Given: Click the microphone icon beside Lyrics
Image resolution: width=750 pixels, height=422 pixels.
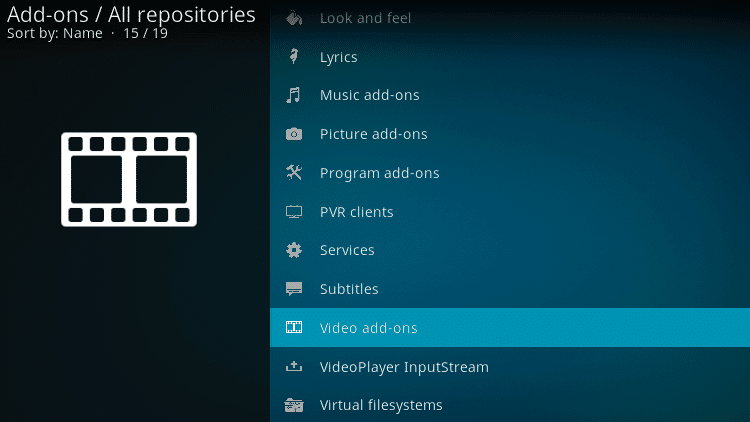Looking at the screenshot, I should click(x=294, y=56).
